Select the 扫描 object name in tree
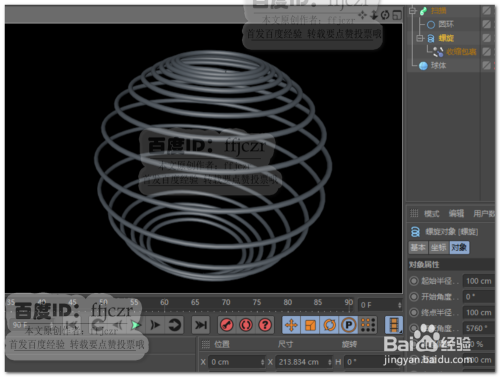 pyautogui.click(x=439, y=11)
